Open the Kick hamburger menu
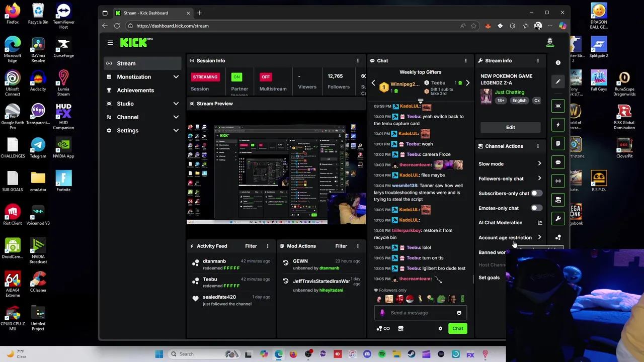The width and height of the screenshot is (644, 362). (x=110, y=43)
